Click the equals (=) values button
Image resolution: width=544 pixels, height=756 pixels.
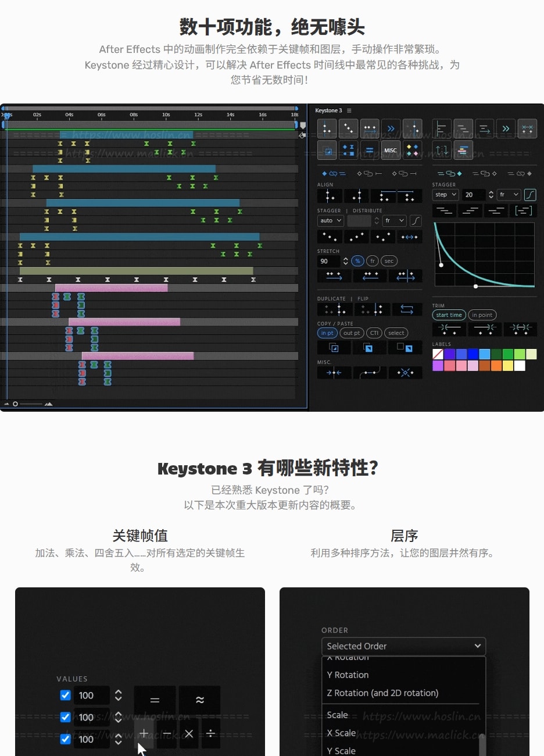[155, 700]
